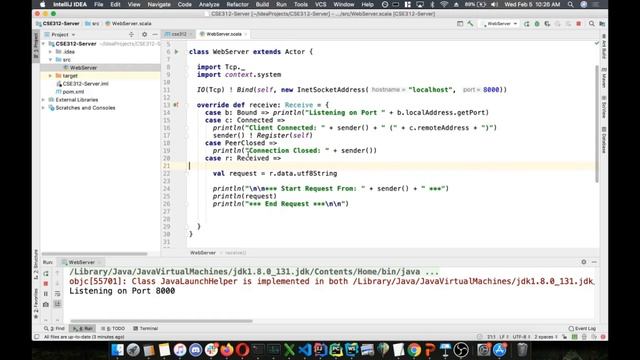Open Finder from the Dock
This screenshot has width=640, height=360.
click(118, 350)
